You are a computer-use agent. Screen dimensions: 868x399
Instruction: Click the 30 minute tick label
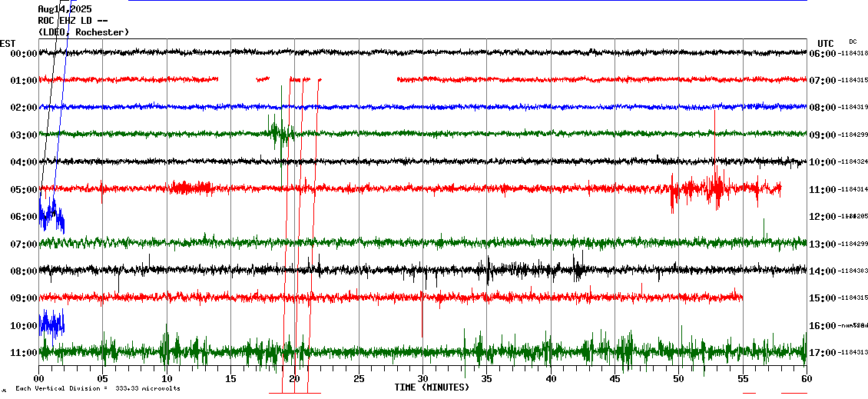[x=422, y=379]
